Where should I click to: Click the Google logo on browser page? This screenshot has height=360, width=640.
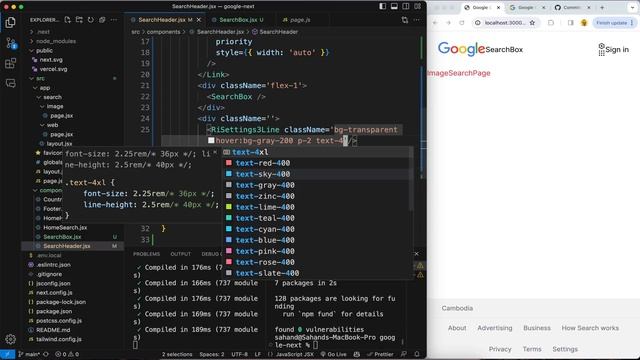(461, 49)
